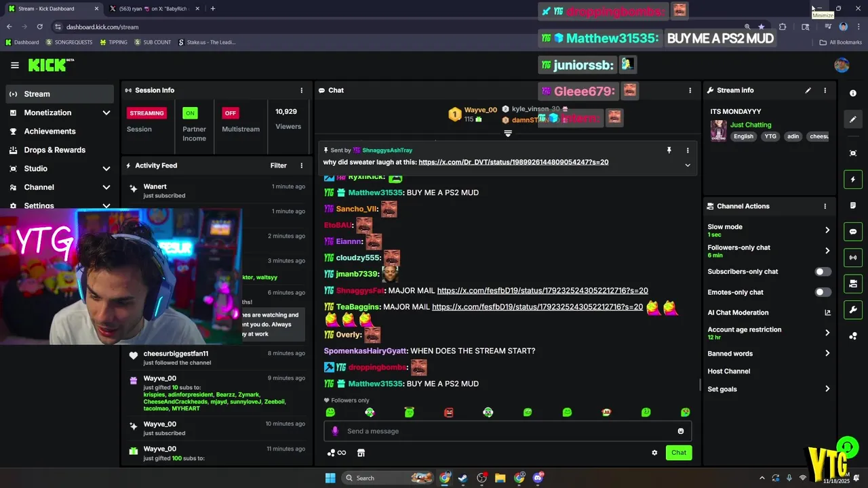
Task: Select Stream in the sidebar
Action: click(x=60, y=94)
